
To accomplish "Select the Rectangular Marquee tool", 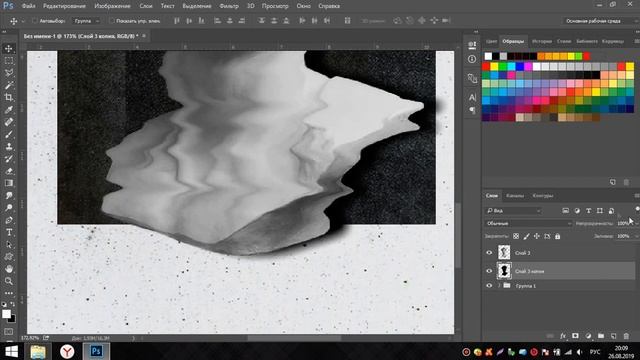I will point(9,61).
